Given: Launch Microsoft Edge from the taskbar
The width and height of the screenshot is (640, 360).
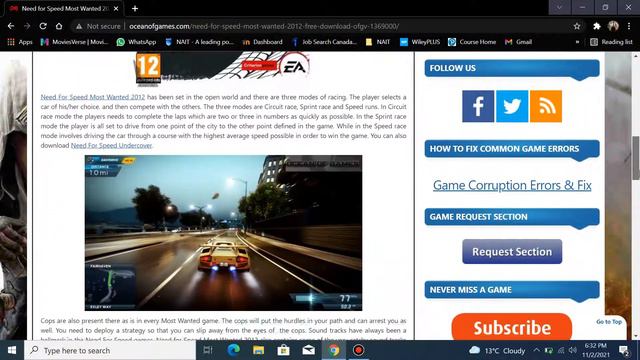Looking at the screenshot, I should (233, 350).
